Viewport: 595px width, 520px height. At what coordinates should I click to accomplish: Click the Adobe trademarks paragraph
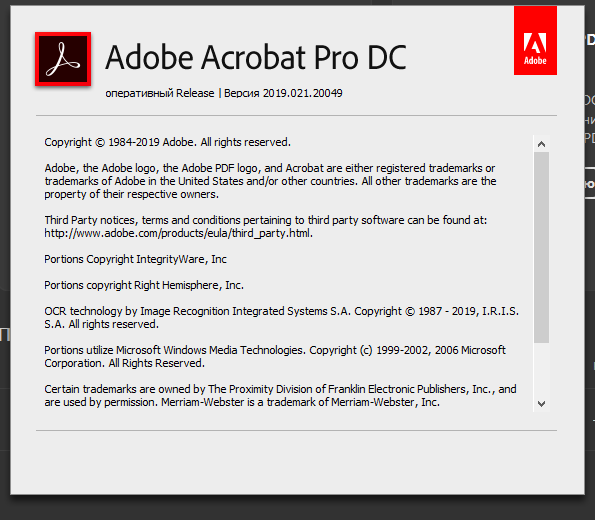point(270,181)
